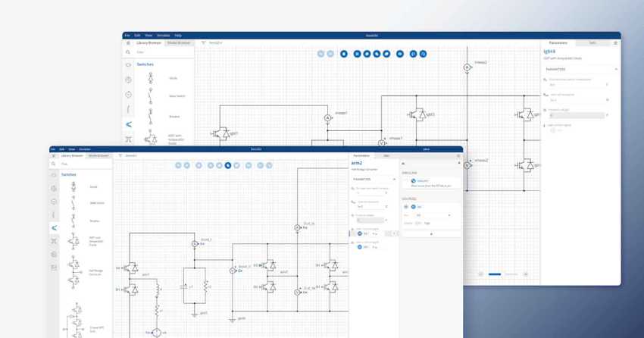Screen dimensions: 644x338
Task: Open the Simulate menu in front window
Action: coord(85,149)
